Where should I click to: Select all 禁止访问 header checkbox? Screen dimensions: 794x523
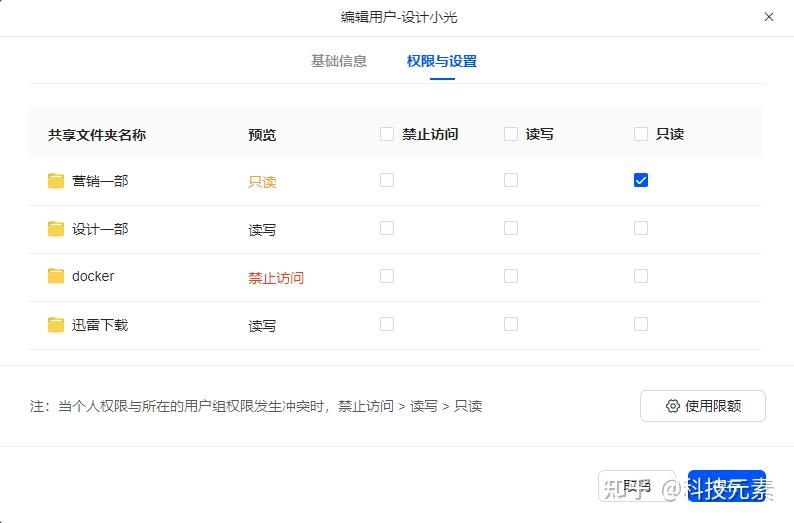tap(387, 134)
